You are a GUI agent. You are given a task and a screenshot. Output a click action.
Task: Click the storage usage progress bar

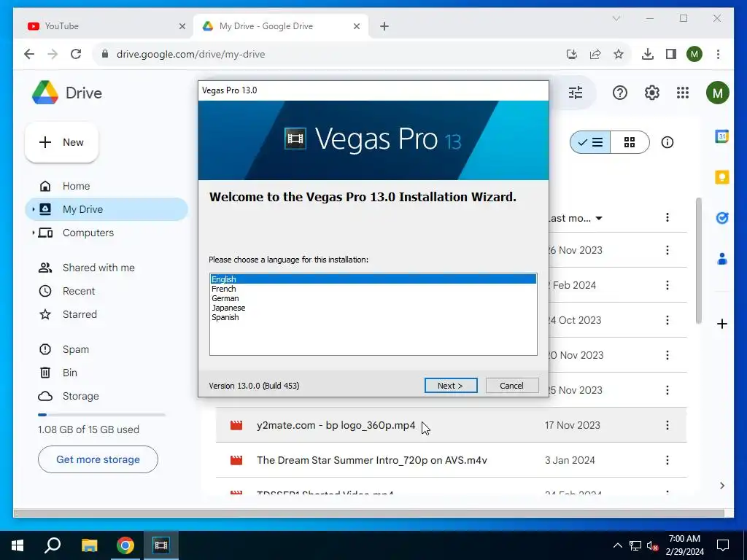point(101,415)
